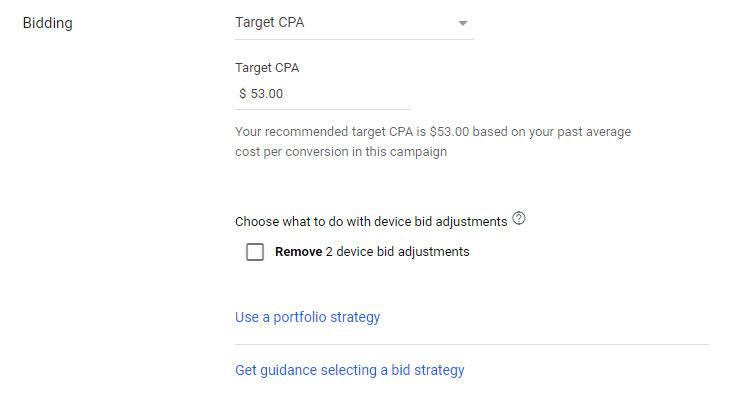The height and width of the screenshot is (402, 733).
Task: Click the underline beneath the CPA amount
Action: click(x=323, y=109)
